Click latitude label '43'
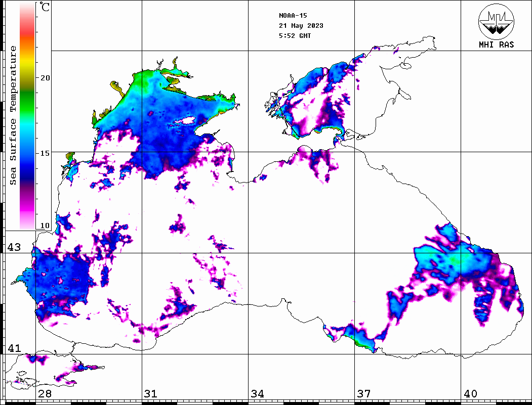 tap(14, 247)
